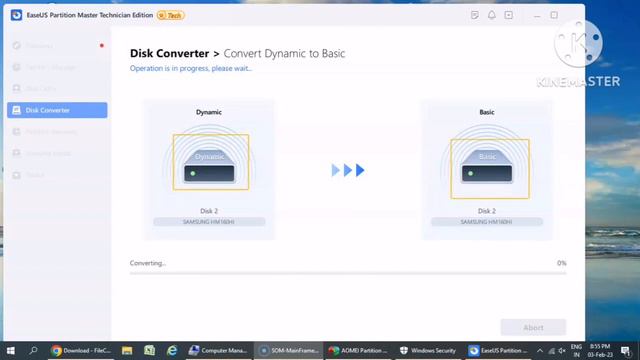The width and height of the screenshot is (640, 360).
Task: Click the network icon in system tray
Action: pyautogui.click(x=551, y=351)
